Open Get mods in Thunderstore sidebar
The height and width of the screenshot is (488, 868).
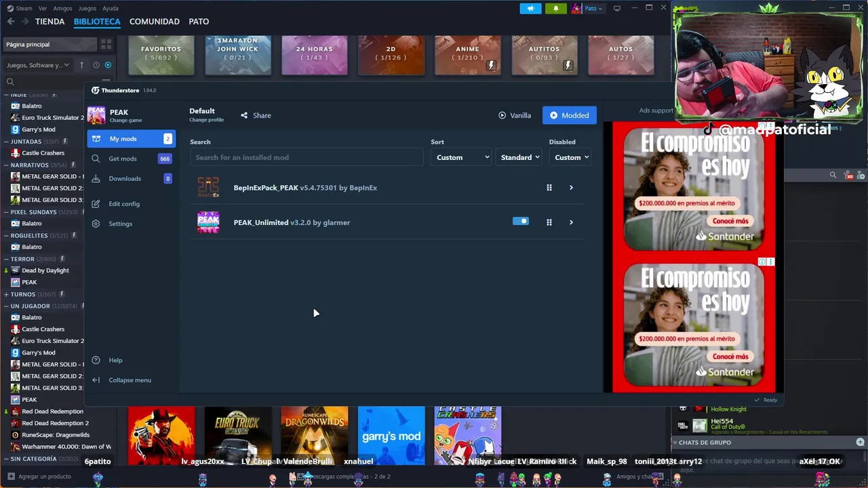(x=131, y=159)
